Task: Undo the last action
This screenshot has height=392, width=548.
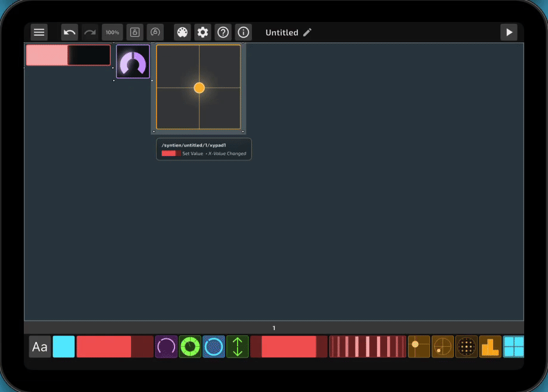Action: tap(70, 33)
